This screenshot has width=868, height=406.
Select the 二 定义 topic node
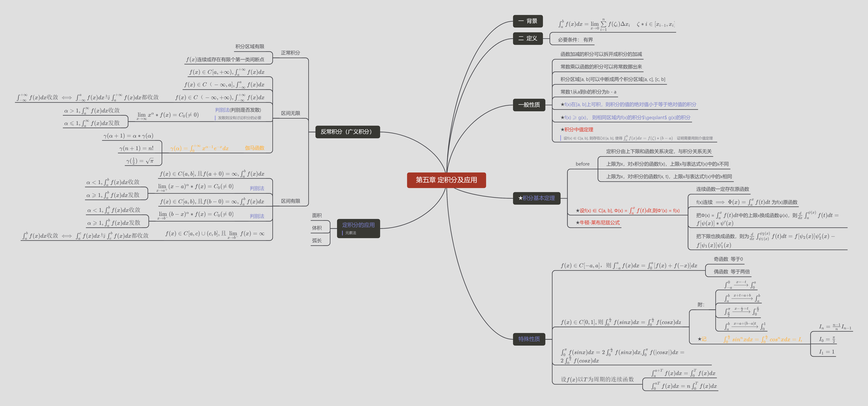(x=528, y=38)
